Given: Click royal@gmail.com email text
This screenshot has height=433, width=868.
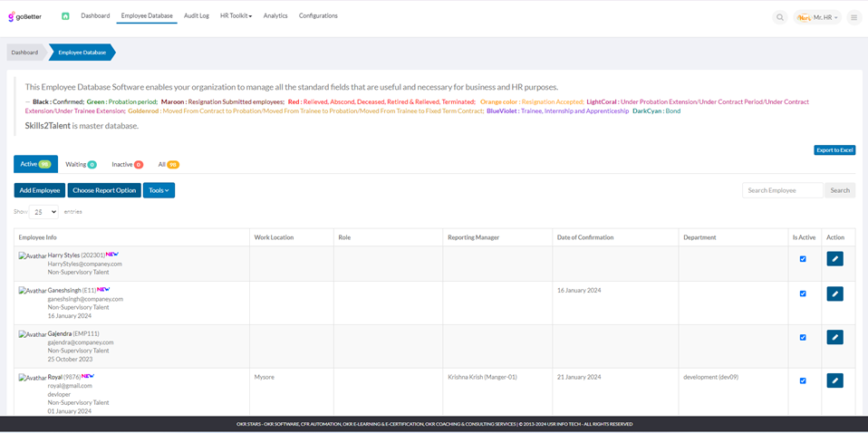Looking at the screenshot, I should 70,386.
